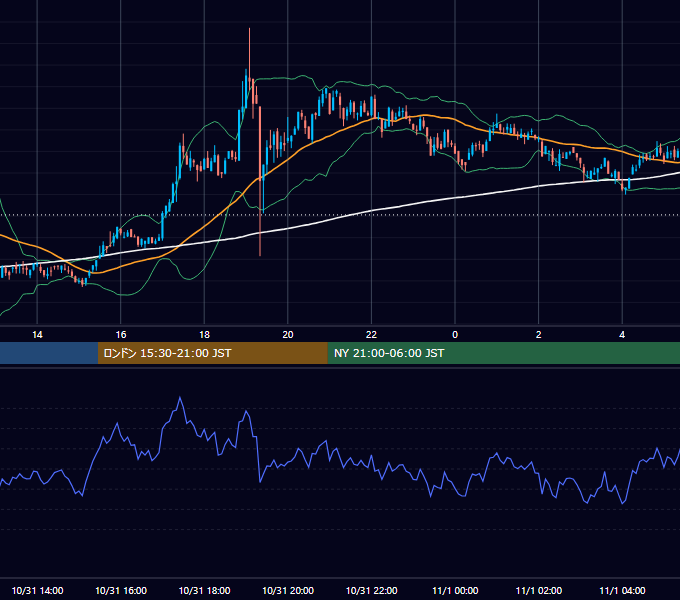Click the 14 hour label on price chart axis
This screenshot has width=680, height=600.
37,335
